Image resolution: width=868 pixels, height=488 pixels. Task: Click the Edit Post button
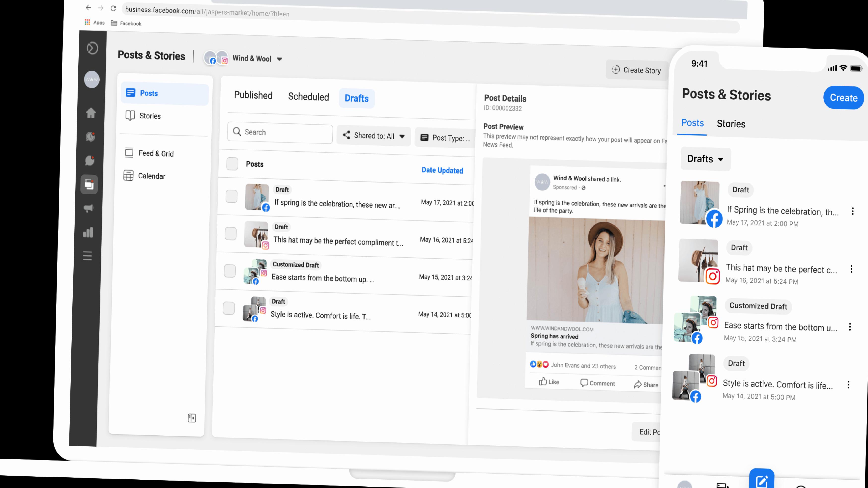click(x=646, y=432)
